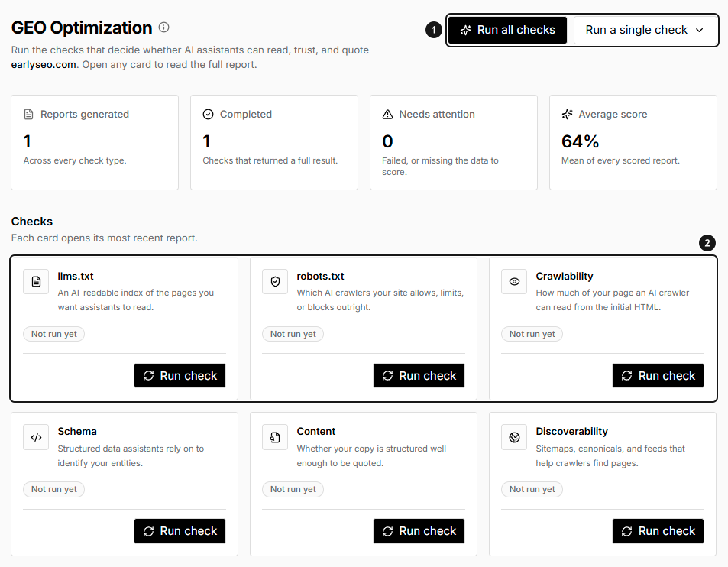The width and height of the screenshot is (728, 567).
Task: Open the Run a single check dropdown
Action: (645, 31)
